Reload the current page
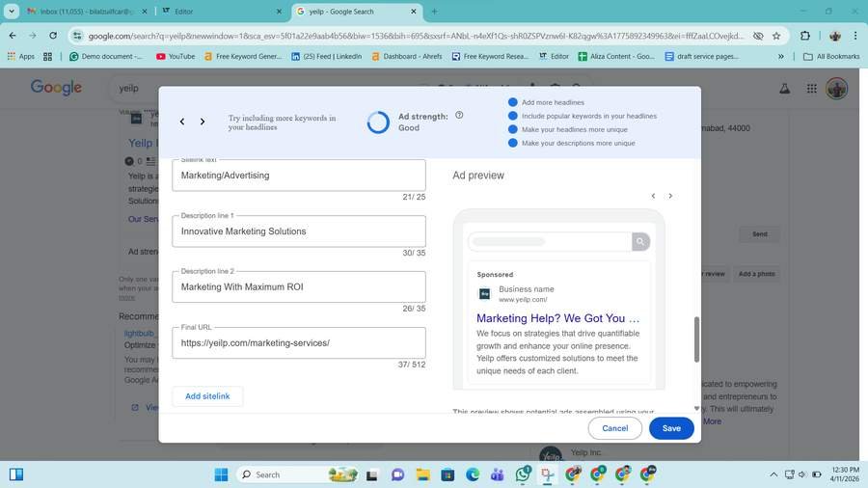 tap(53, 36)
